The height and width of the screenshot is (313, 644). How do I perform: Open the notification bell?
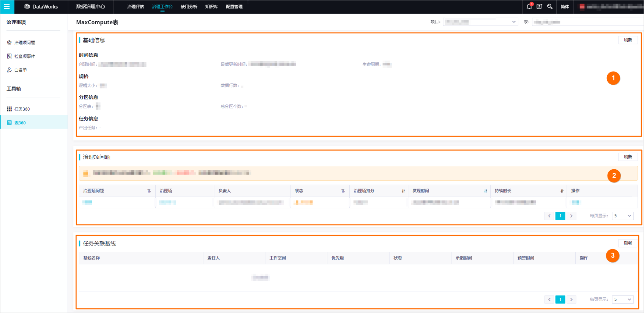click(529, 6)
